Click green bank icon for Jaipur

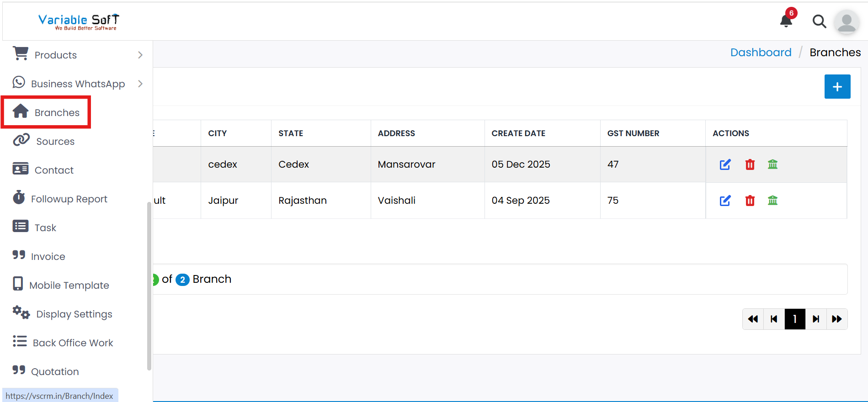(772, 201)
